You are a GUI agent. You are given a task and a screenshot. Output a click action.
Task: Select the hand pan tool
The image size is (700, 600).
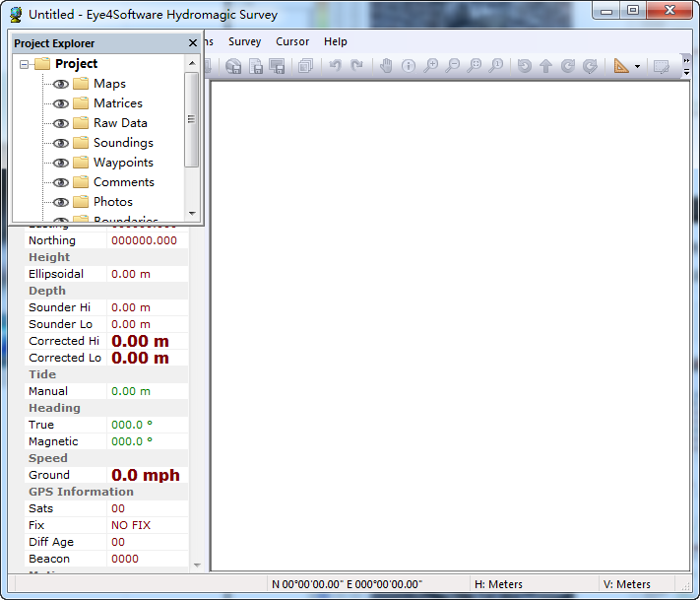tap(386, 66)
